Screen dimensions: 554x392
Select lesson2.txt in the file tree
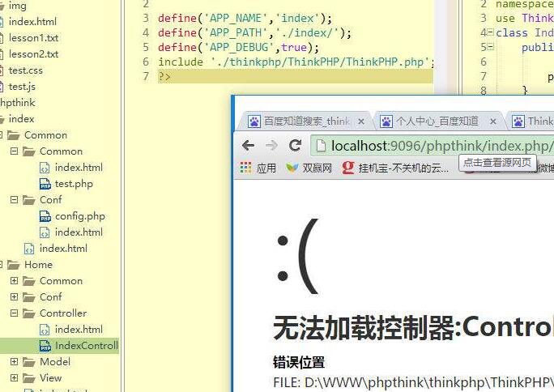pos(33,54)
